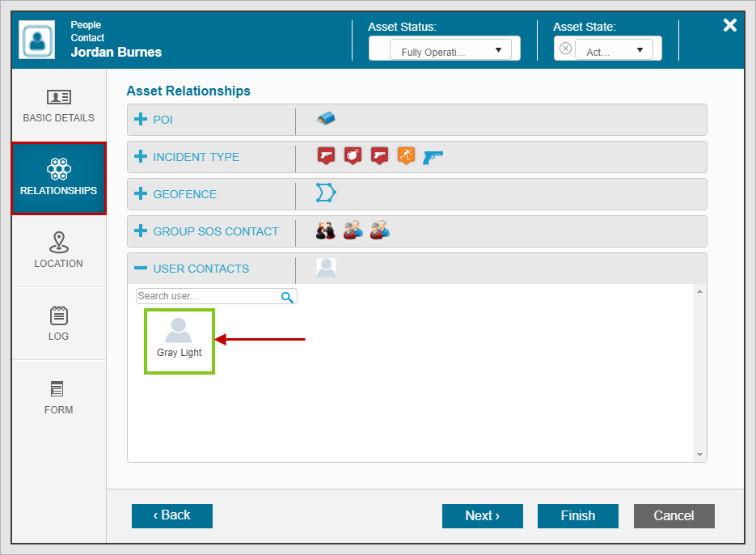The image size is (756, 555).
Task: Click the contact avatar in header
Action: point(37,40)
